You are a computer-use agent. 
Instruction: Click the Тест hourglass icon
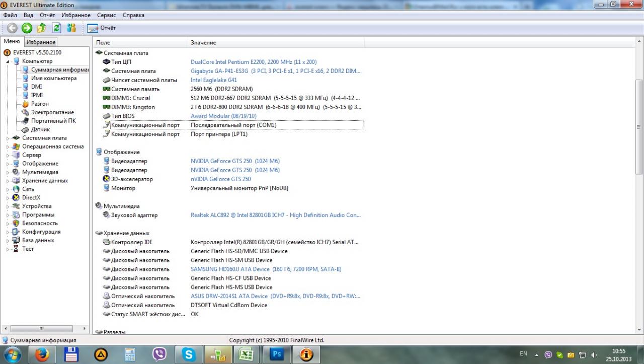coord(17,249)
